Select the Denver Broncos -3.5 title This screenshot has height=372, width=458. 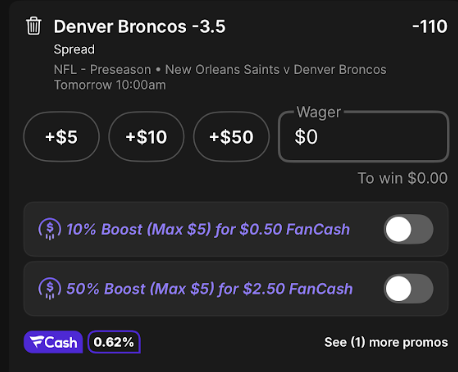[140, 27]
